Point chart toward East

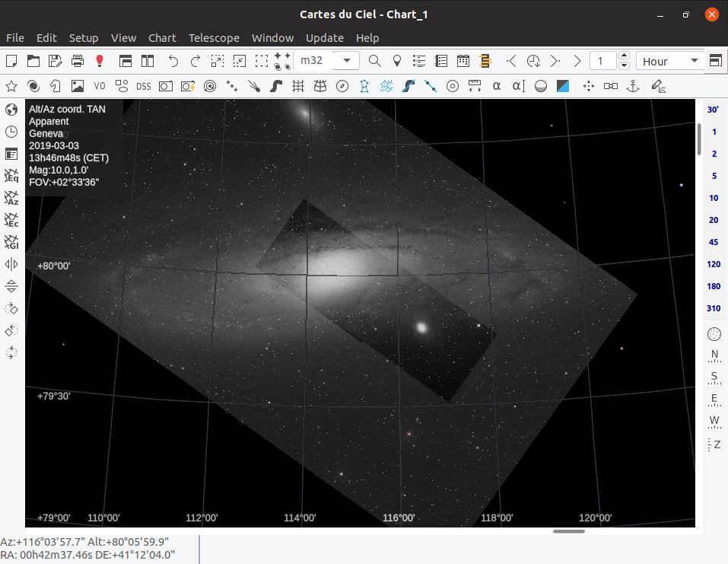[714, 400]
